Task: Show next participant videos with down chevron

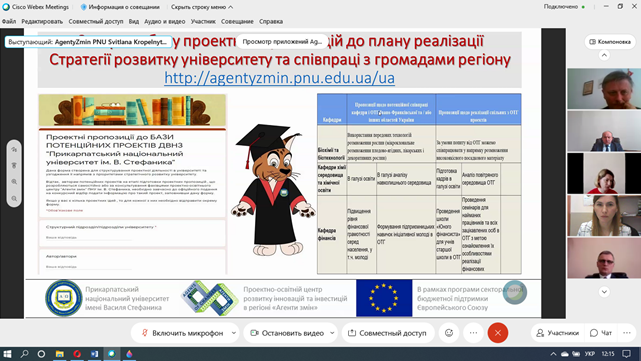Action: [x=604, y=291]
